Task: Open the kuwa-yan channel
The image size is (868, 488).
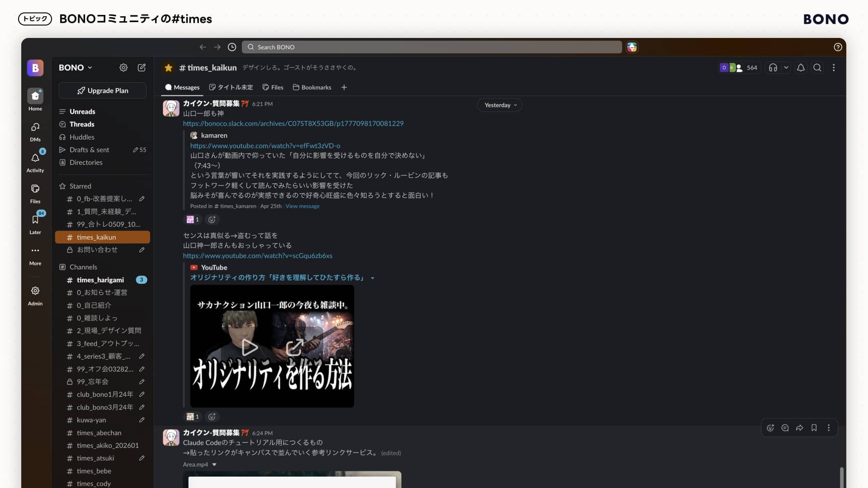Action: tap(103, 420)
